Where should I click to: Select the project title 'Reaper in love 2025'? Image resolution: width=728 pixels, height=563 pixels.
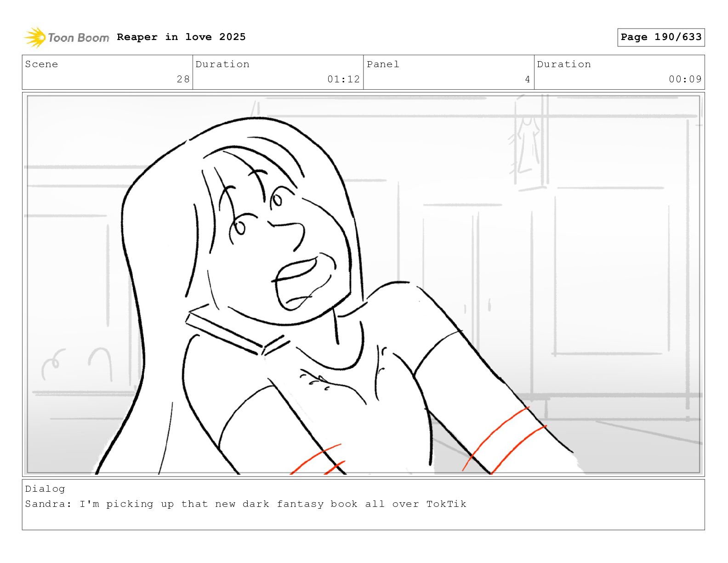181,37
